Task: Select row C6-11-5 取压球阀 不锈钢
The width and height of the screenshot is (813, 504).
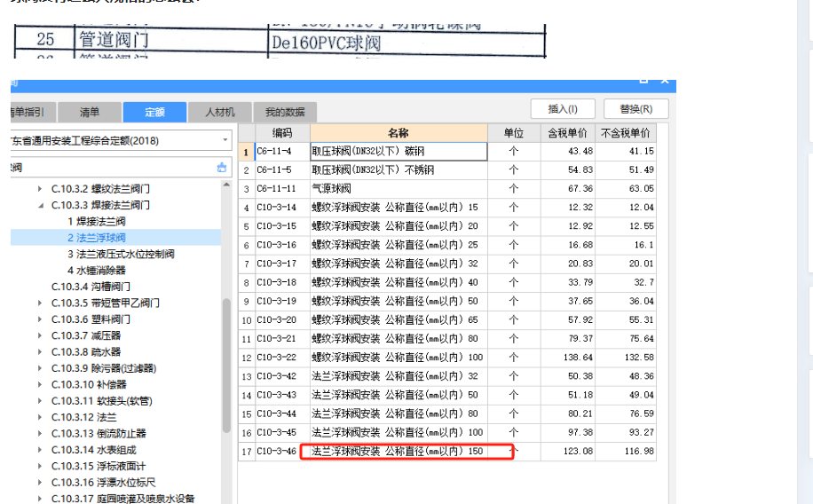Action: (447, 170)
